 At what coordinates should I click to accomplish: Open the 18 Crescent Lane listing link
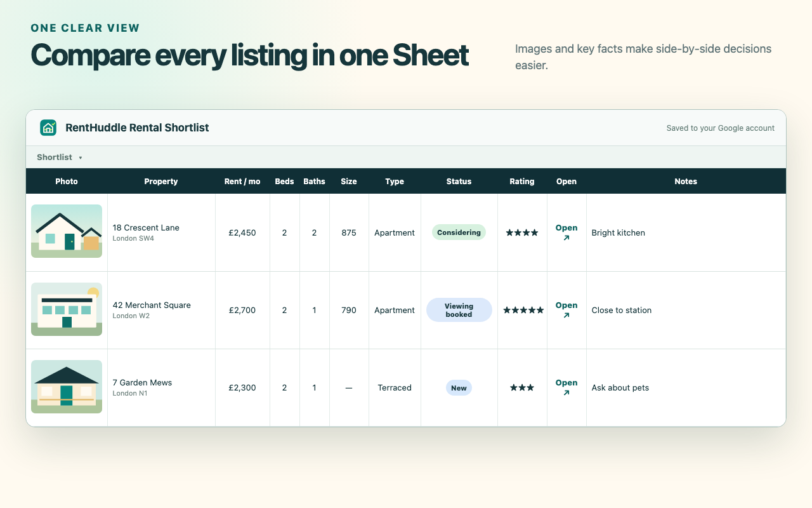click(566, 232)
